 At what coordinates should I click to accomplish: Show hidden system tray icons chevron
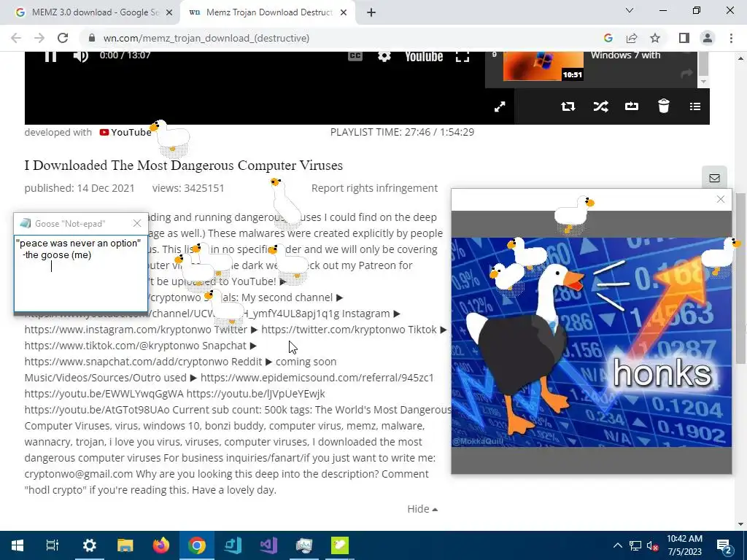tap(617, 545)
